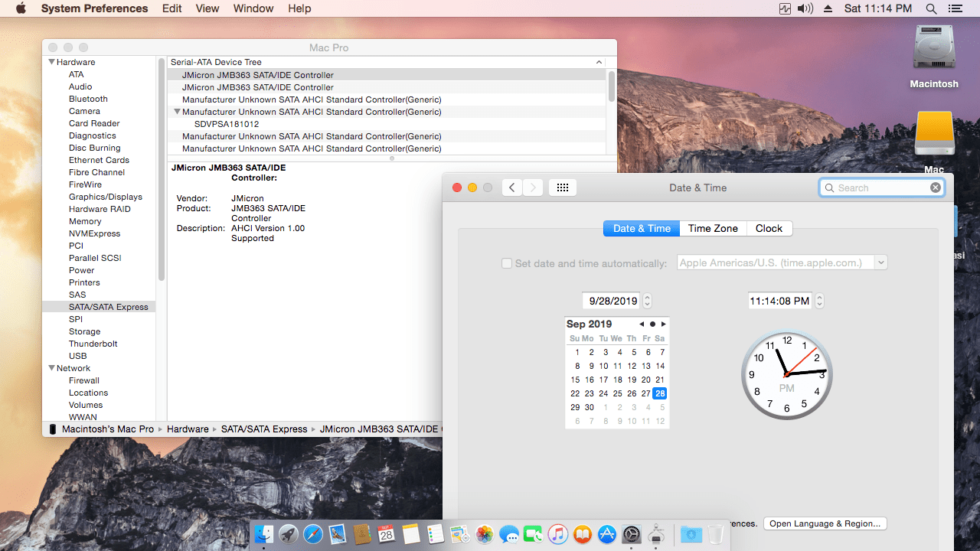Viewport: 980px width, 551px height.
Task: Open the View menu
Action: (x=207, y=8)
